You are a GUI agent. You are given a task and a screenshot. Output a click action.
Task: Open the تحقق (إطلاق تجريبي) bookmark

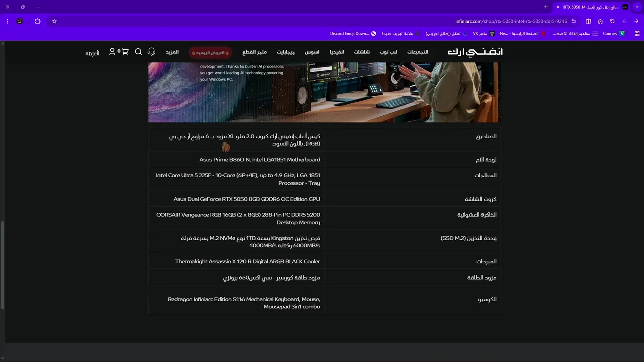point(446,34)
